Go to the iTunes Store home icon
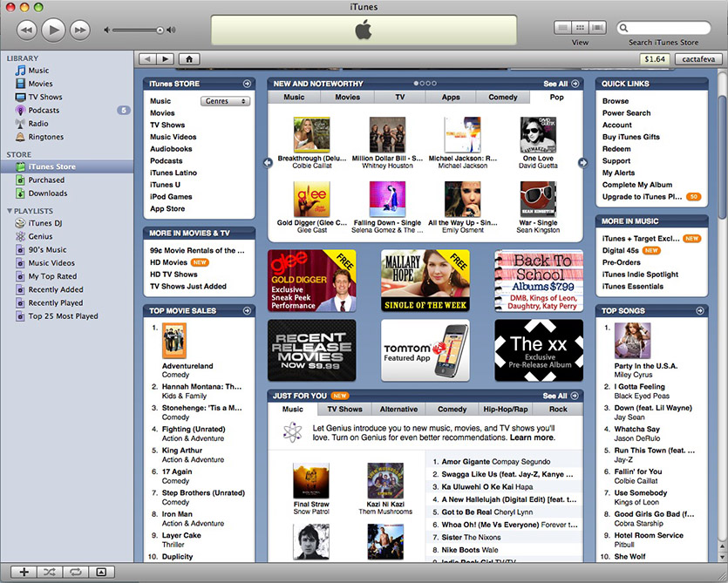Viewport: 728px width, 583px height. [x=188, y=58]
